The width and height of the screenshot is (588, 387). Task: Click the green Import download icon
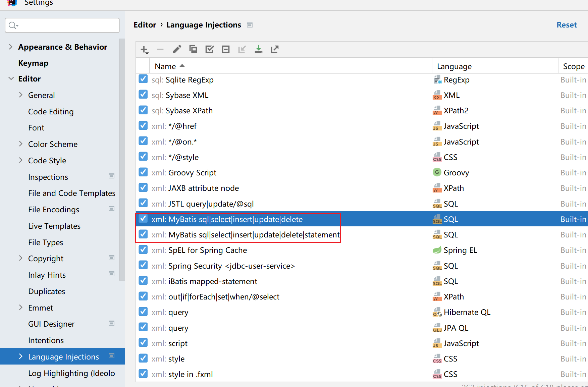[258, 49]
